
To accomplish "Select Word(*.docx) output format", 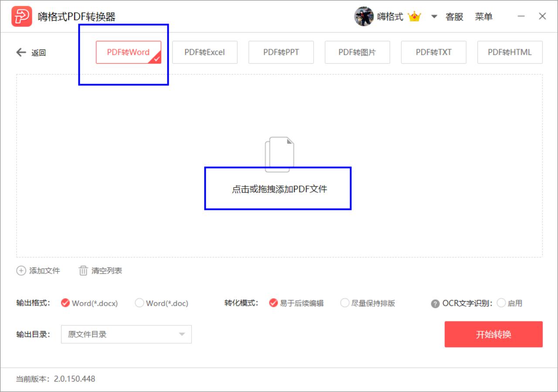I will pos(89,303).
